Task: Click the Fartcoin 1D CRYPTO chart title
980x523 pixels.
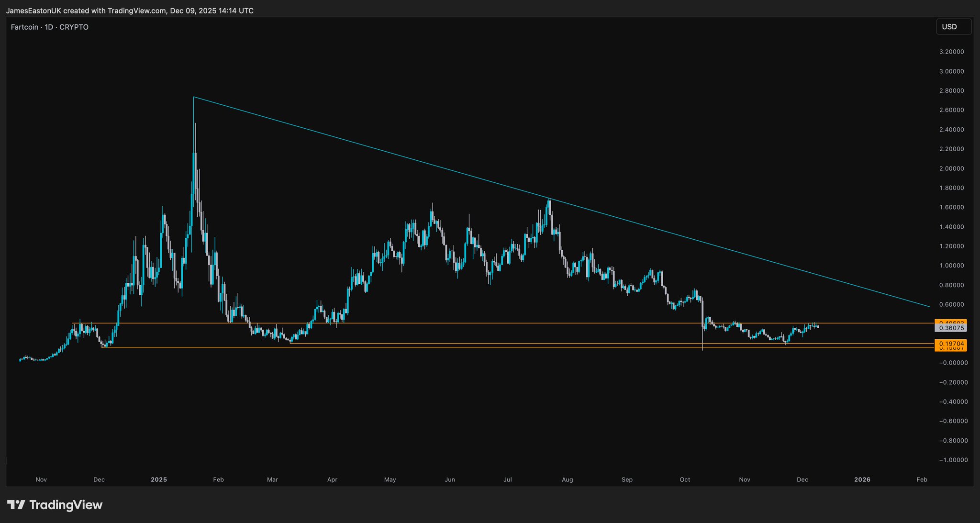Action: click(x=50, y=27)
